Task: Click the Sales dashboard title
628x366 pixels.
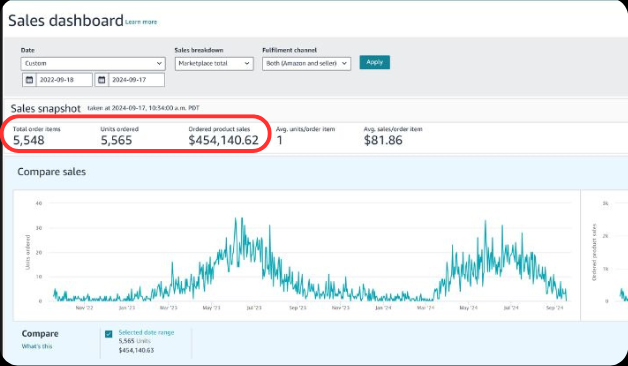Action: (66, 20)
